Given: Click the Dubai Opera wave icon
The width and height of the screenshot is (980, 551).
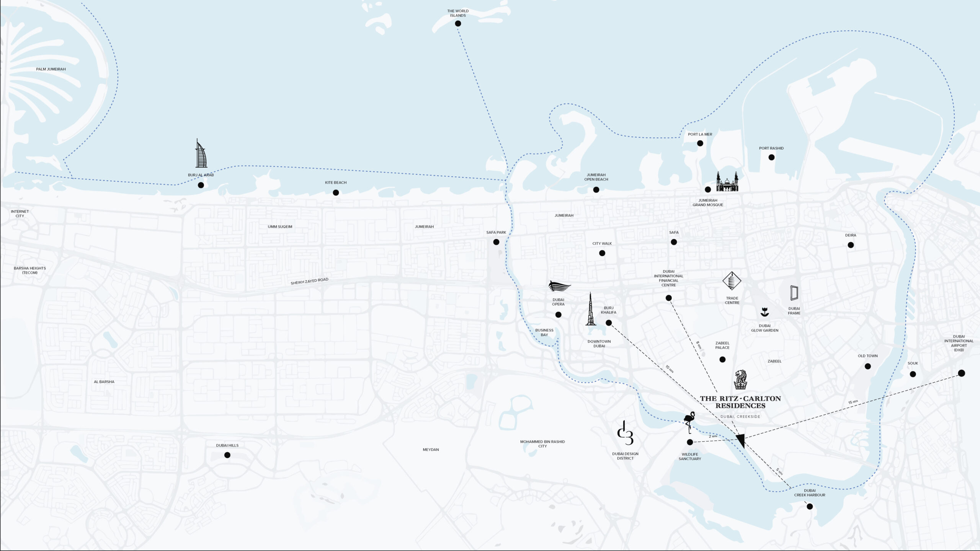Looking at the screenshot, I should coord(559,287).
